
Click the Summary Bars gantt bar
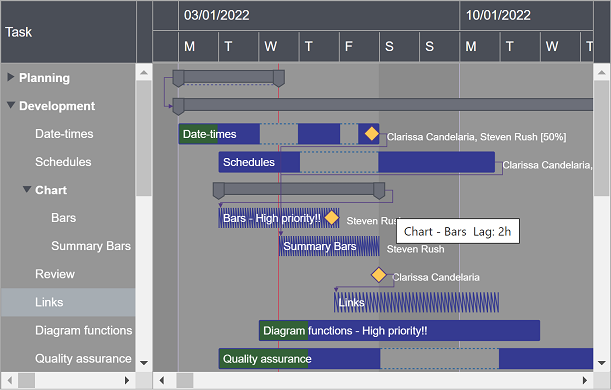329,246
